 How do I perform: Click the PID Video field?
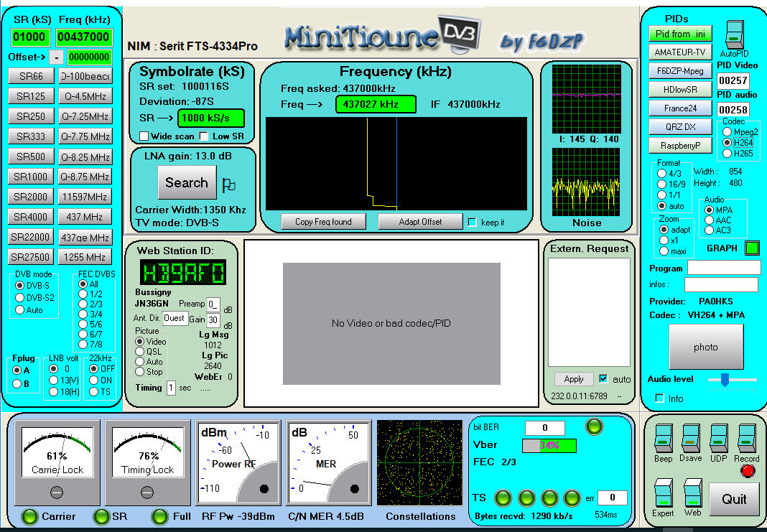click(733, 80)
